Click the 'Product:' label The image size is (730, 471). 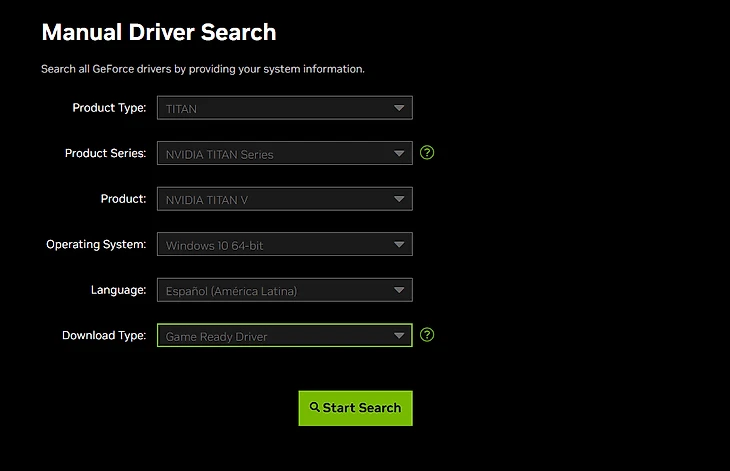pyautogui.click(x=123, y=199)
